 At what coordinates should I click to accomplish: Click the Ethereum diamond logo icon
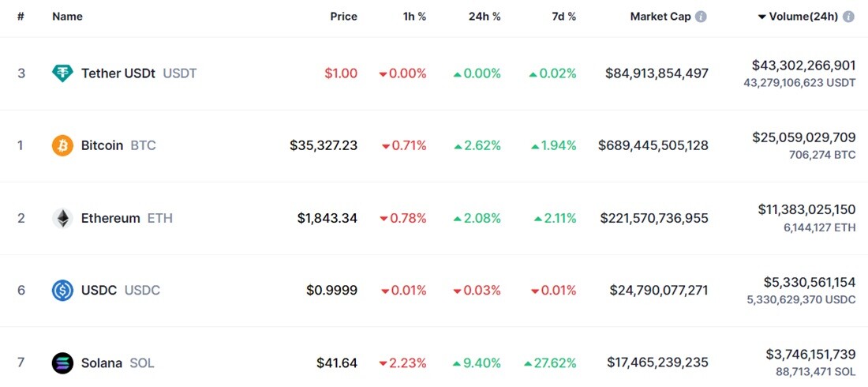(62, 219)
